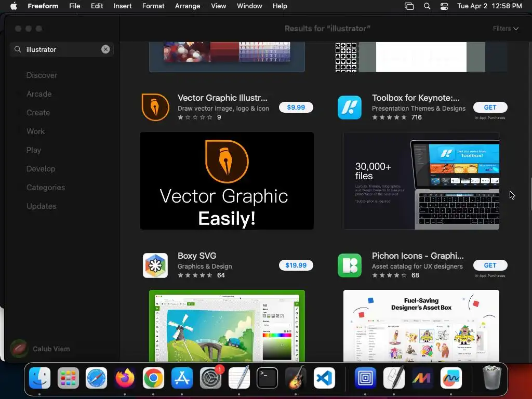Click Vector Graphic Illustr... app title

pyautogui.click(x=222, y=98)
